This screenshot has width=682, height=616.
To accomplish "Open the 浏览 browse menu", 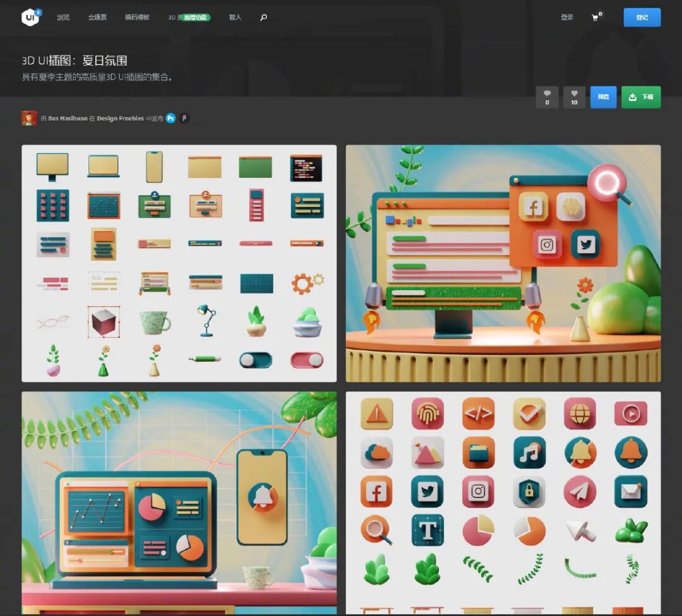I will [x=63, y=18].
